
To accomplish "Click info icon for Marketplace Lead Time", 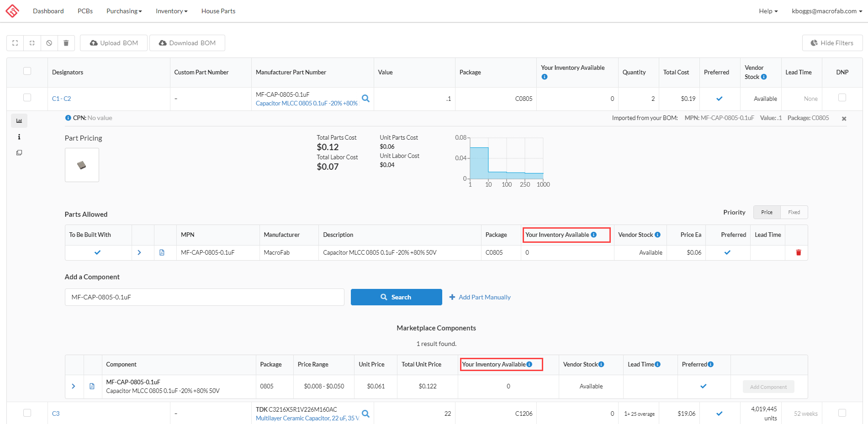I will click(657, 364).
